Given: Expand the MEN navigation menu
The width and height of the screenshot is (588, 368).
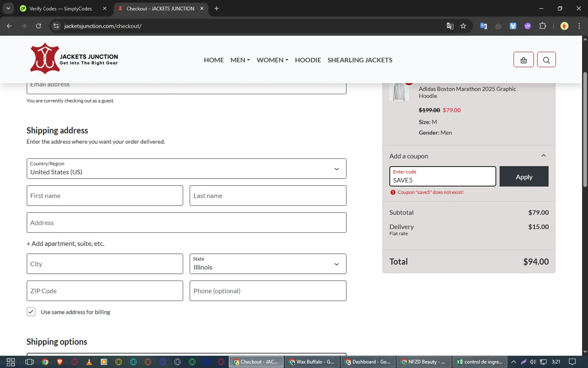Looking at the screenshot, I should tap(240, 60).
